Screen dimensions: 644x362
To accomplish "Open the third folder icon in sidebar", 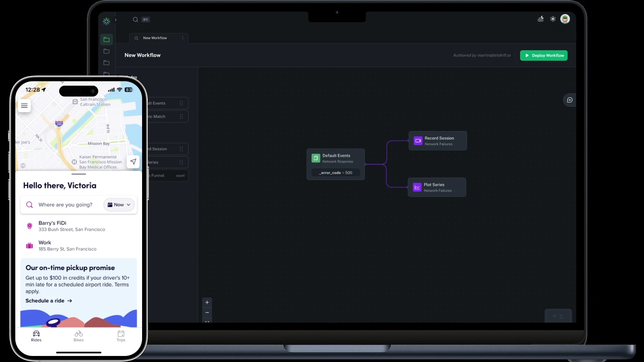I will click(106, 63).
